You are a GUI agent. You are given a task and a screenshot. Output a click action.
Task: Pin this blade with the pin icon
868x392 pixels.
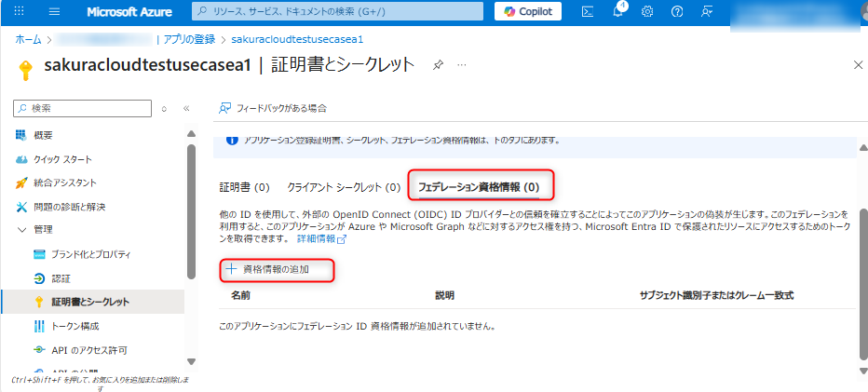(x=438, y=65)
